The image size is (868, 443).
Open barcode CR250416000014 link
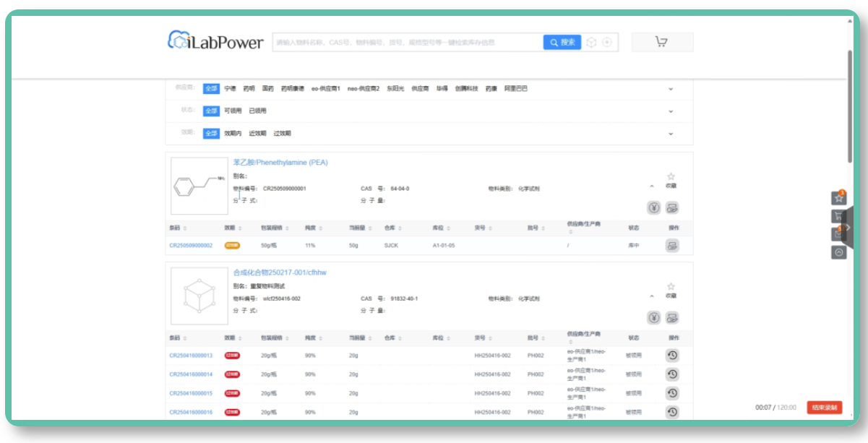[191, 374]
